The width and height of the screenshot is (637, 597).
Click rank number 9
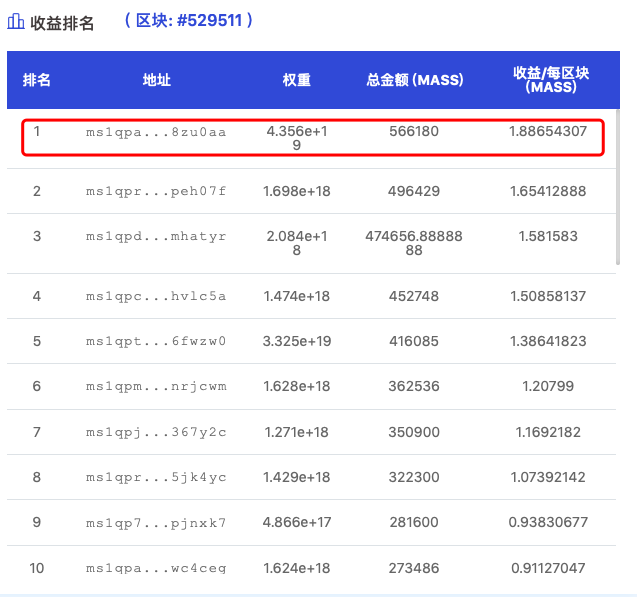37,522
